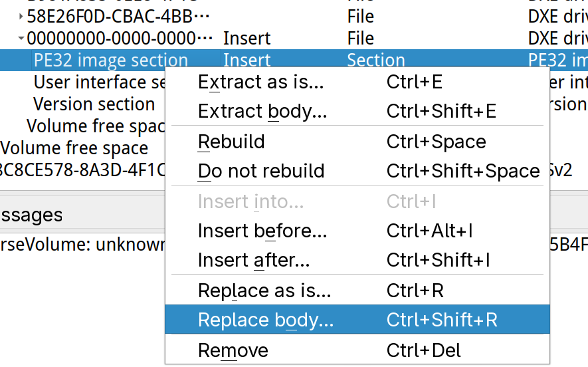Choose Insert after... menu item
This screenshot has width=588, height=367.
(x=357, y=260)
